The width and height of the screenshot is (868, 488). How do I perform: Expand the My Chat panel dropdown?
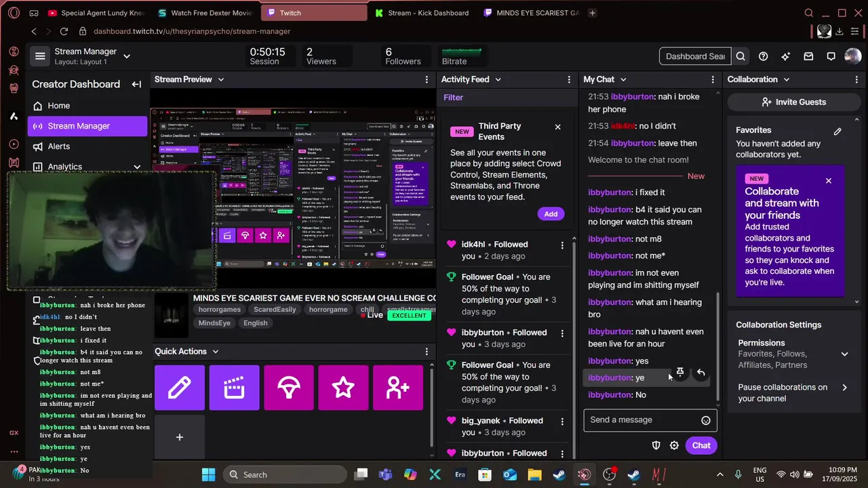(x=623, y=79)
